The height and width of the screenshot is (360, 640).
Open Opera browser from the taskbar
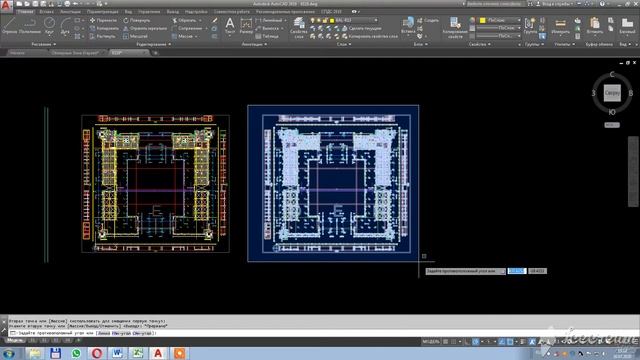tap(97, 353)
